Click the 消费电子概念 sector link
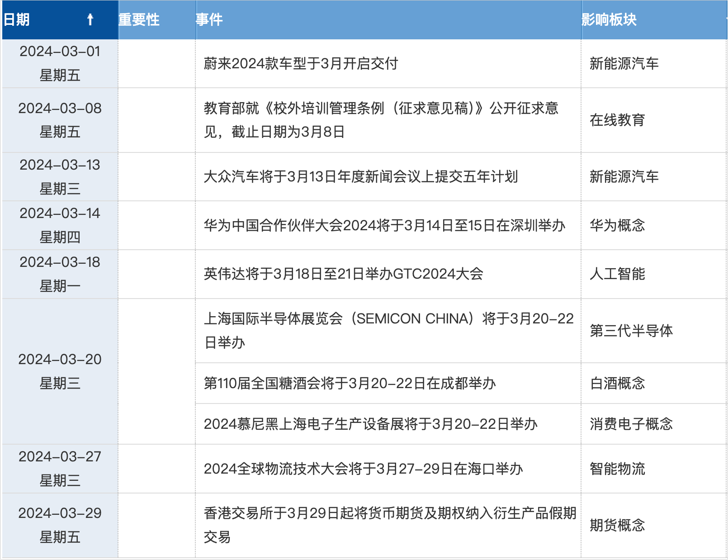The image size is (728, 560). 631,424
